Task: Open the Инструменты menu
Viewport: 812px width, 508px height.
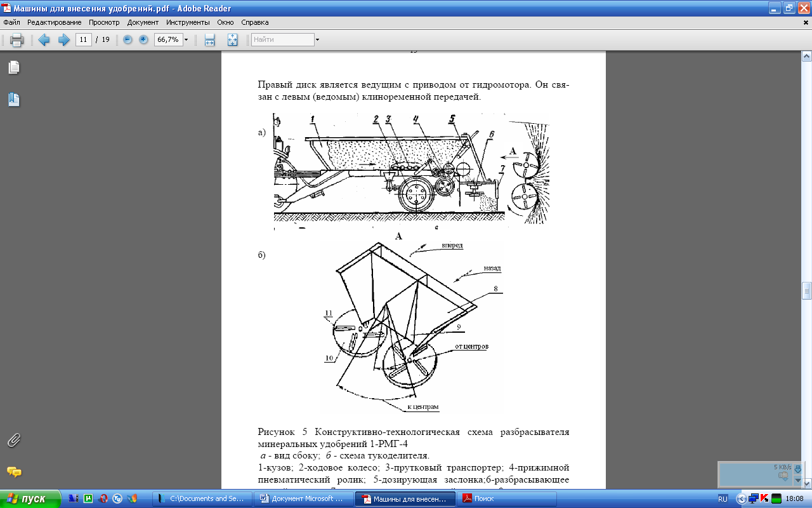Action: click(x=188, y=22)
